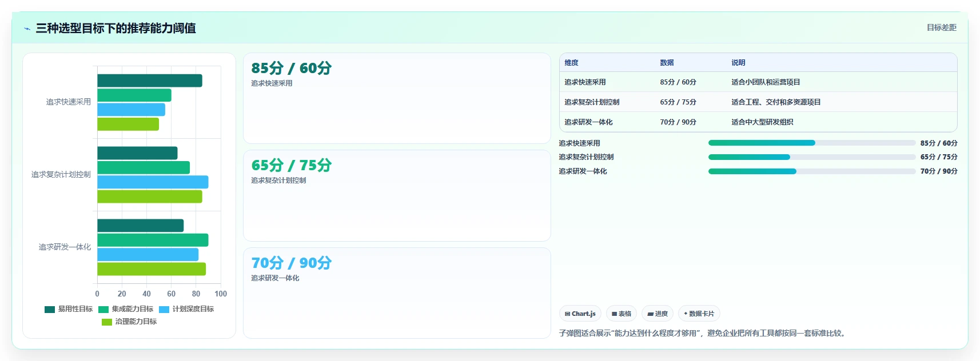Image resolution: width=980 pixels, height=361 pixels.
Task: Click the 目标差距 label in the header
Action: (x=941, y=27)
